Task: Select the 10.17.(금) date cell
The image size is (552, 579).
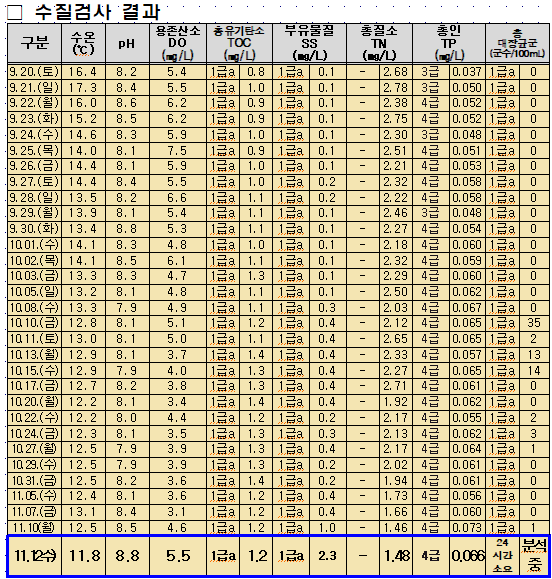Action: (34, 386)
